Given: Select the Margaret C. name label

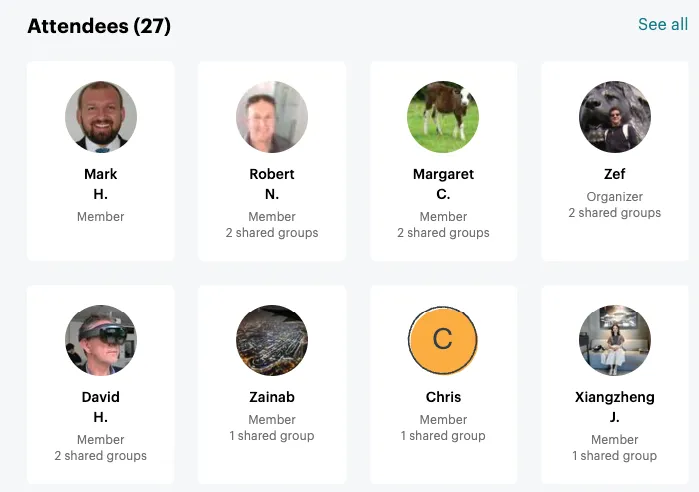Looking at the screenshot, I should pyautogui.click(x=443, y=184).
